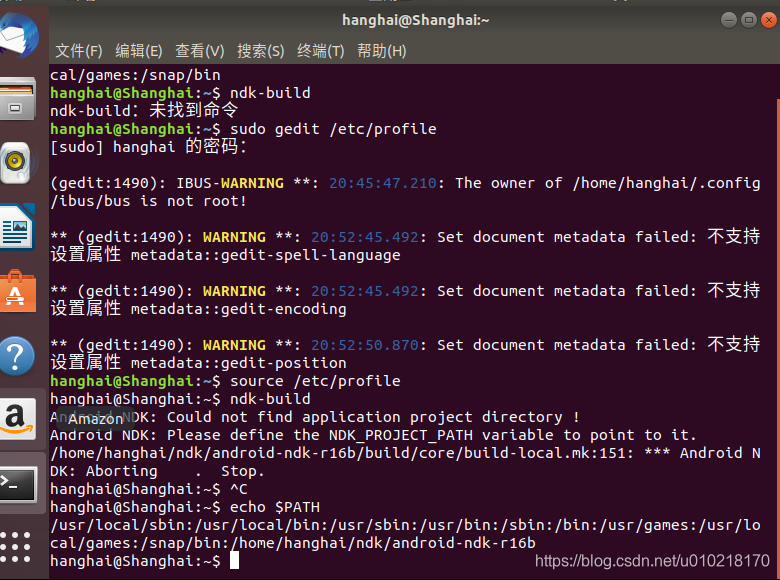Click the '^C' prompt line
The width and height of the screenshot is (780, 580).
tap(149, 489)
